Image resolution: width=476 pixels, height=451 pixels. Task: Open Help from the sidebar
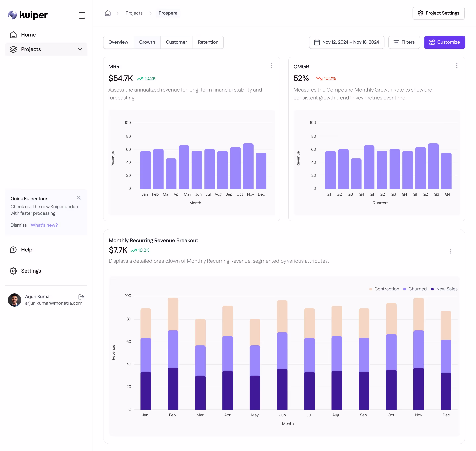pos(26,250)
